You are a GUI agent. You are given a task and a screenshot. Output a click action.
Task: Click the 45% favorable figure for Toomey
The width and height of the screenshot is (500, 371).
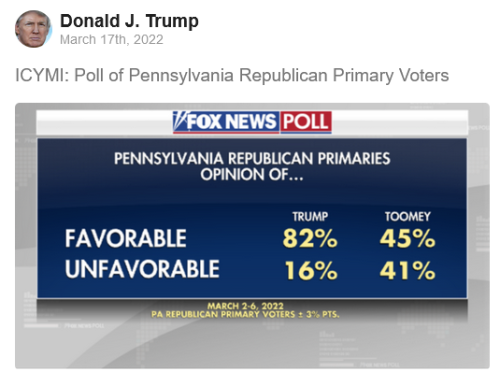click(x=408, y=239)
